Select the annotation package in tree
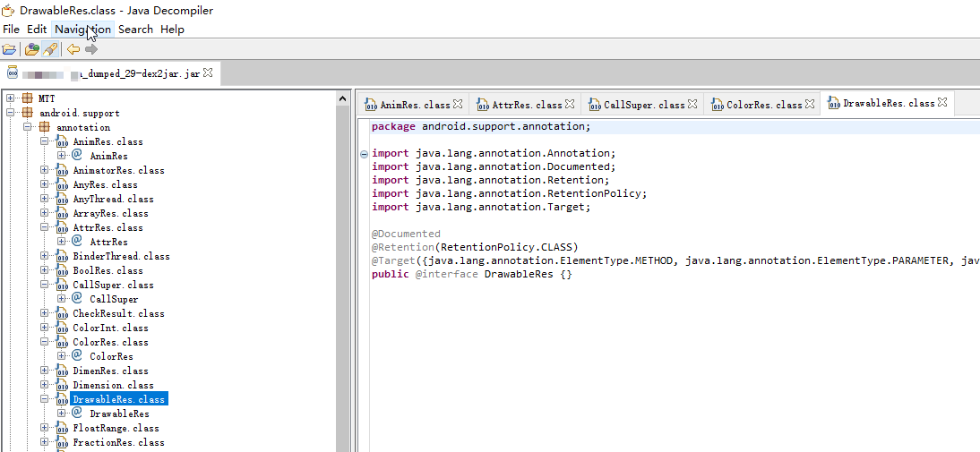This screenshot has height=452, width=980. click(83, 127)
